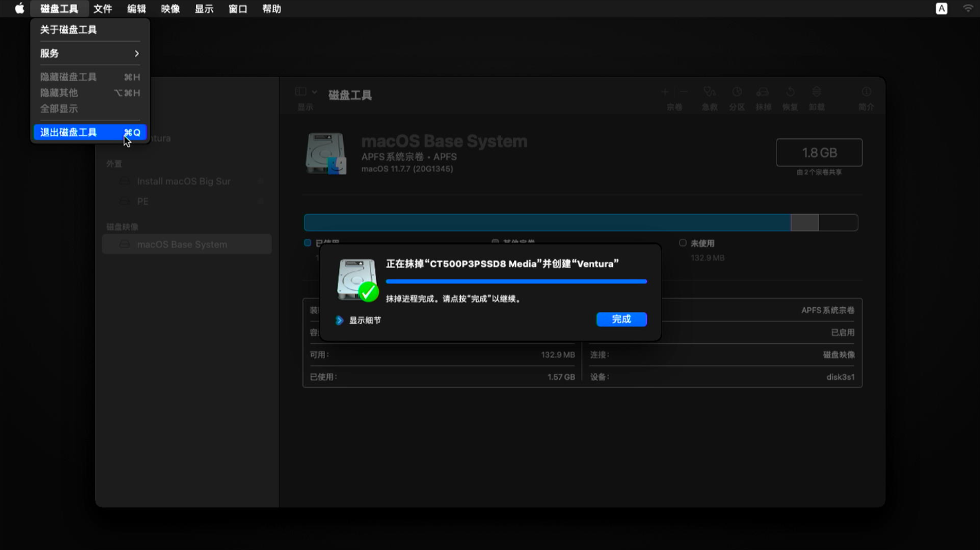Click the macOS Base System drive icon
Viewport: 980px width, 550px height.
pyautogui.click(x=326, y=154)
